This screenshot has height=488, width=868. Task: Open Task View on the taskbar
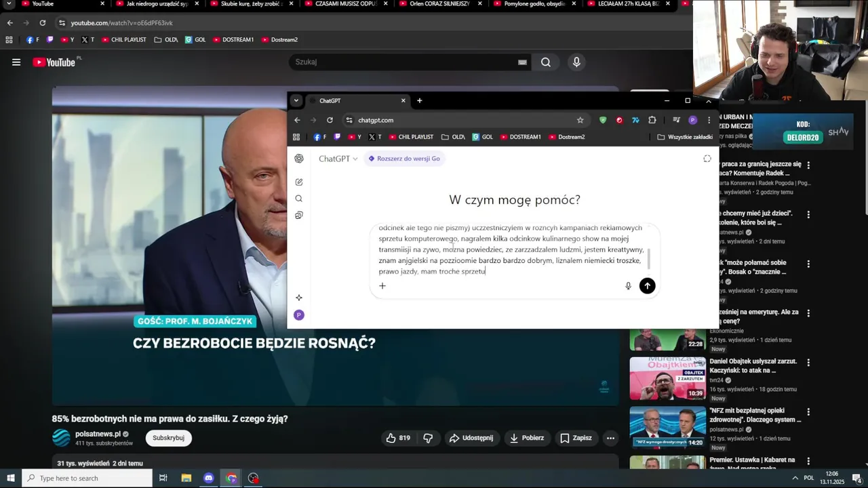pos(163,479)
